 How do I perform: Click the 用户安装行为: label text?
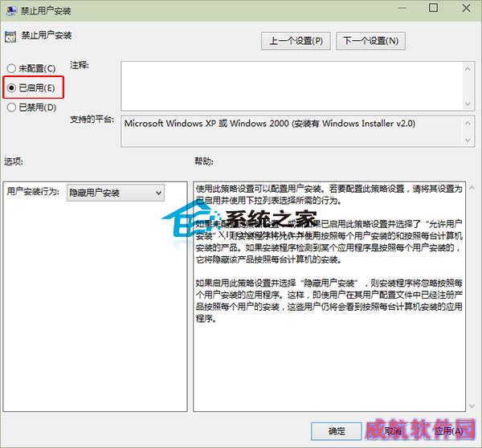coord(33,191)
